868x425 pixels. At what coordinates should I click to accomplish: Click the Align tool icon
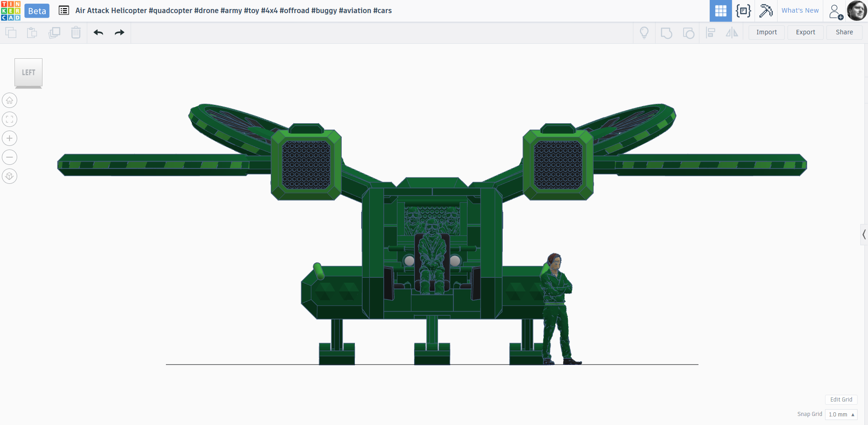coord(711,33)
